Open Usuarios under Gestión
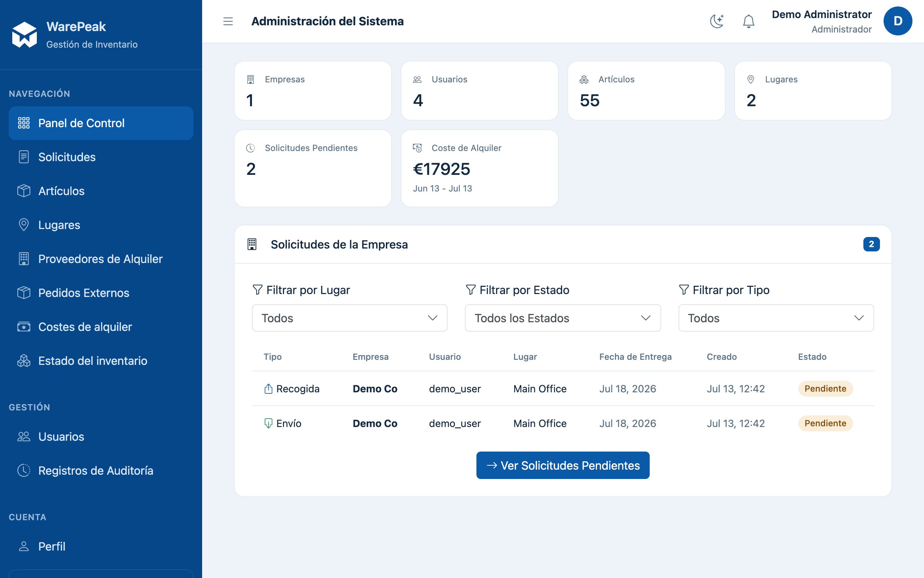This screenshot has height=578, width=924. (x=101, y=436)
